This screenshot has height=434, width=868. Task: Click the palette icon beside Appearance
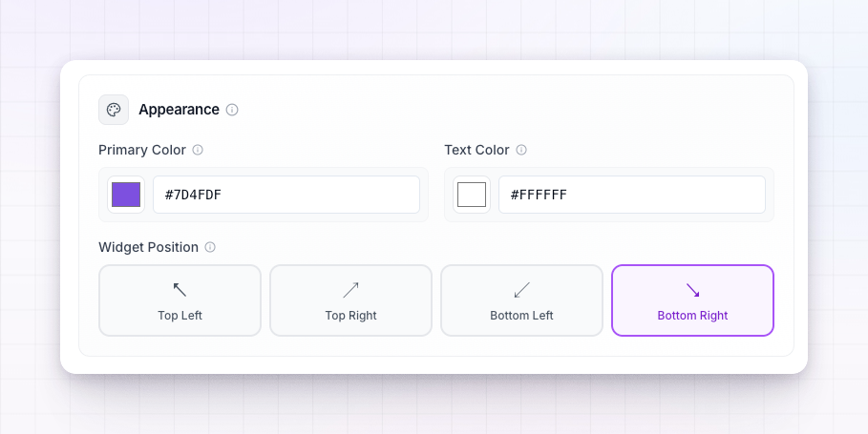(x=114, y=110)
